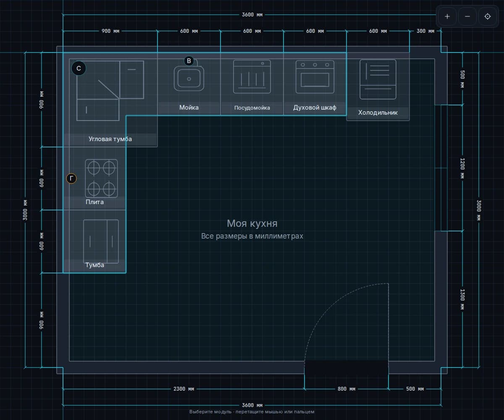504x420 pixels.
Task: Select the refrigerator icon
Action: click(378, 79)
